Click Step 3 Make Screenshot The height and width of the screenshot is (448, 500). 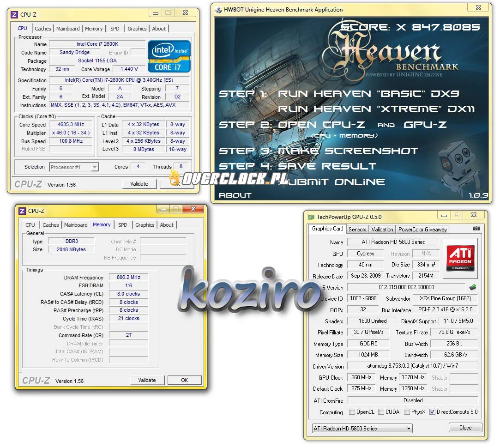318,151
